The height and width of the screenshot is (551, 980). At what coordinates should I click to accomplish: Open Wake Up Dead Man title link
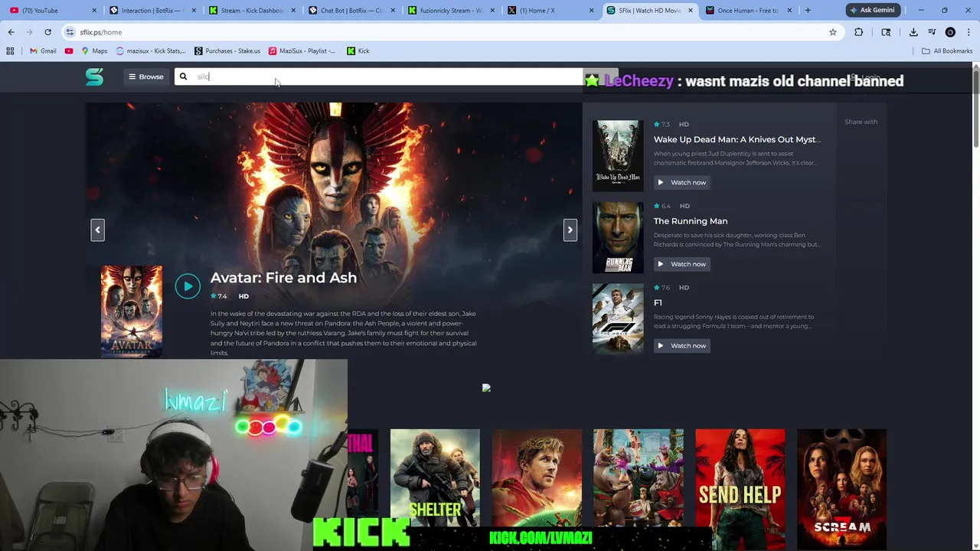click(737, 139)
